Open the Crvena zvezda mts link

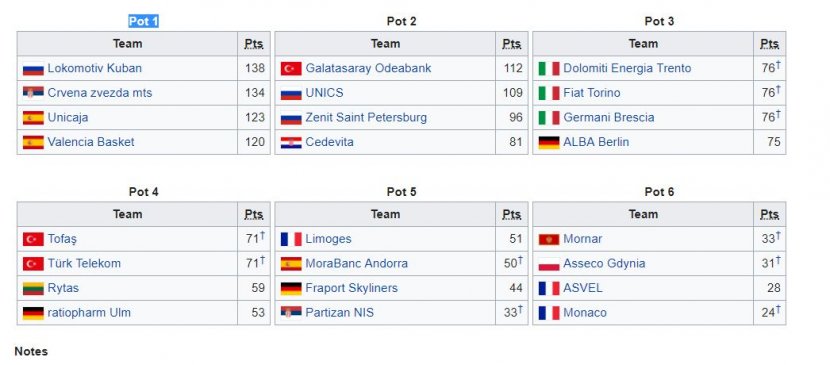pos(100,93)
